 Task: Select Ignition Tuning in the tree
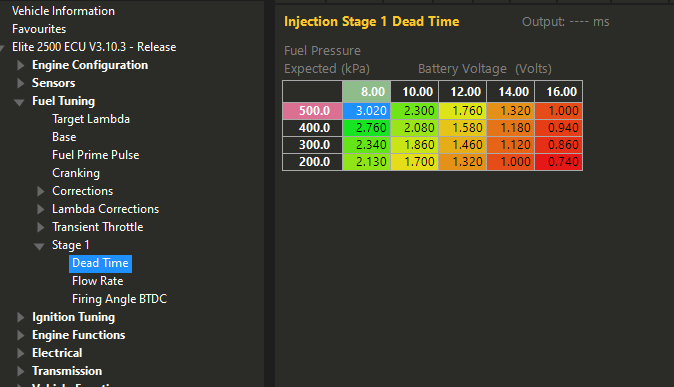[74, 317]
